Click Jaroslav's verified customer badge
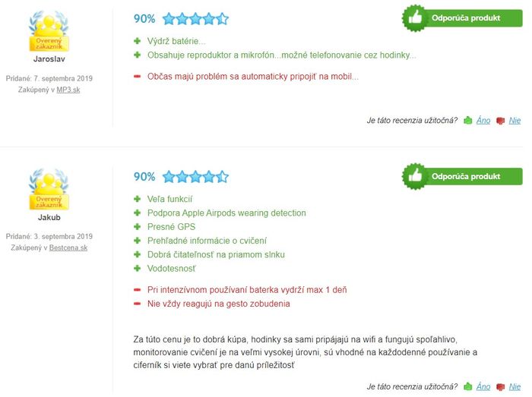 [x=49, y=31]
